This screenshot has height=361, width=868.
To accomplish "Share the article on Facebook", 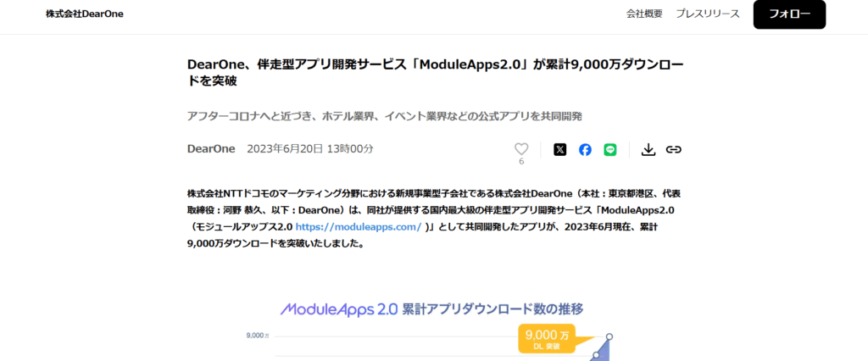I will pyautogui.click(x=585, y=149).
